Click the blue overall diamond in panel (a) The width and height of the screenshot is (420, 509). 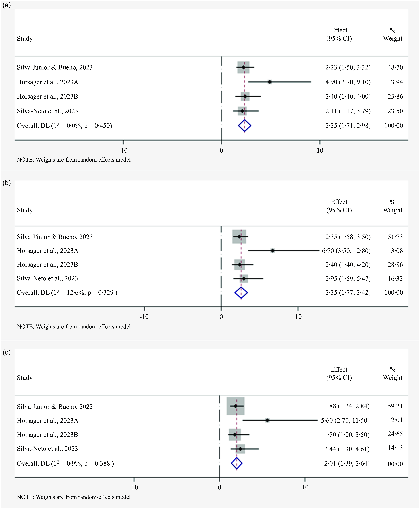coord(245,126)
